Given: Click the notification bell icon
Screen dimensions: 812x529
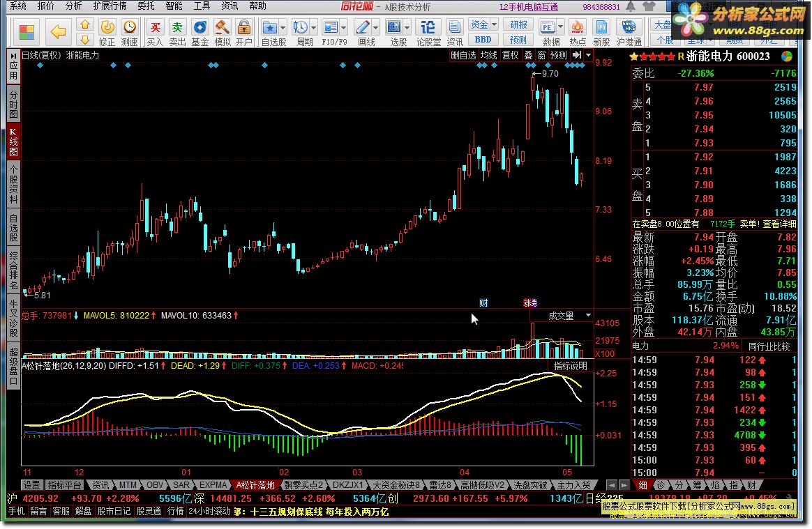Looking at the screenshot, I should [631, 6].
